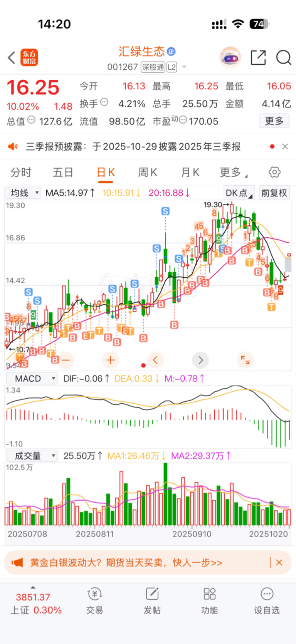
Task: Tap 设自选 in bottom bar
Action: 267,601
